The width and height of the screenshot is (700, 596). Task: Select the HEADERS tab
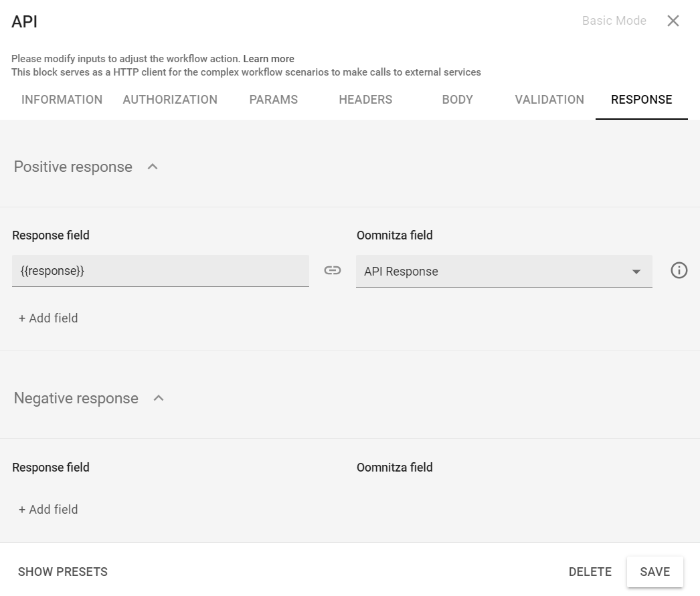coord(365,100)
